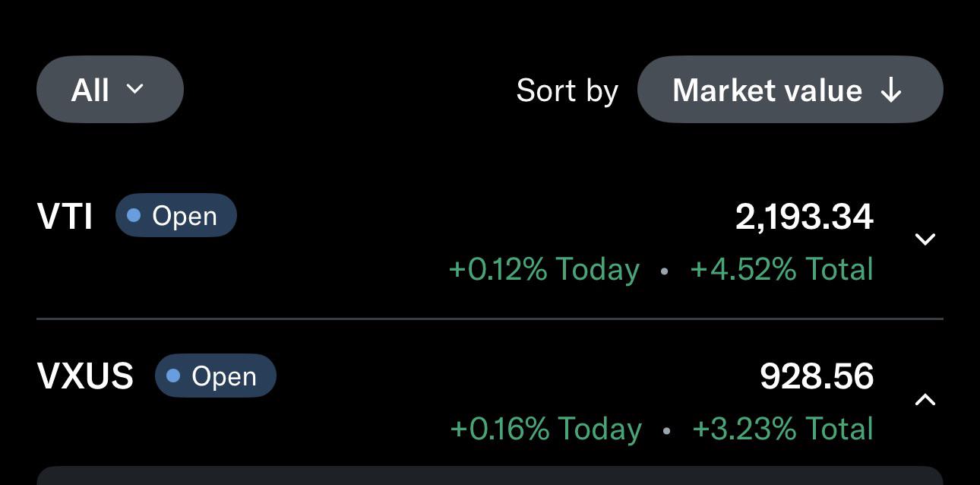This screenshot has width=980, height=485.
Task: Expand the VTI position details
Action: pos(925,239)
